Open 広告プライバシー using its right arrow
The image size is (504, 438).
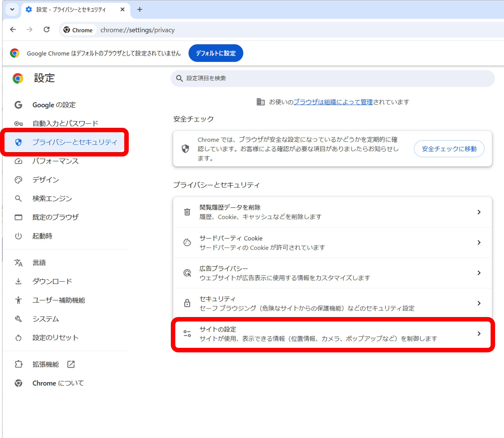click(x=479, y=273)
